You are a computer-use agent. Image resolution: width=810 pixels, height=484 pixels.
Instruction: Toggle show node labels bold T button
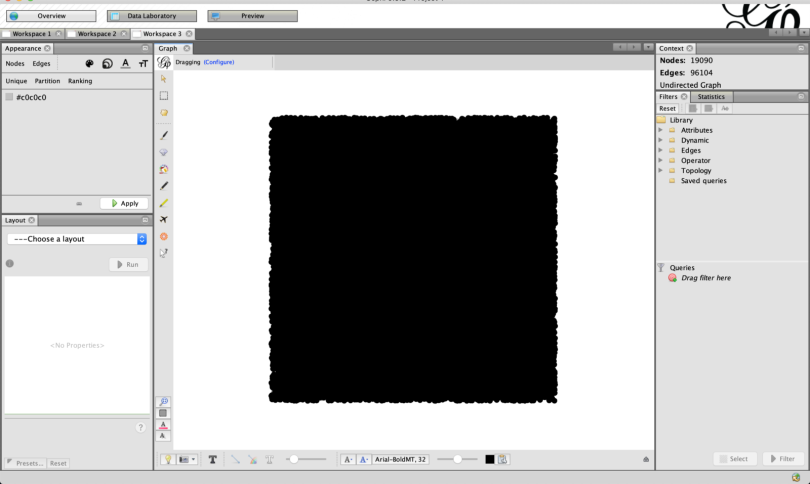pyautogui.click(x=212, y=459)
